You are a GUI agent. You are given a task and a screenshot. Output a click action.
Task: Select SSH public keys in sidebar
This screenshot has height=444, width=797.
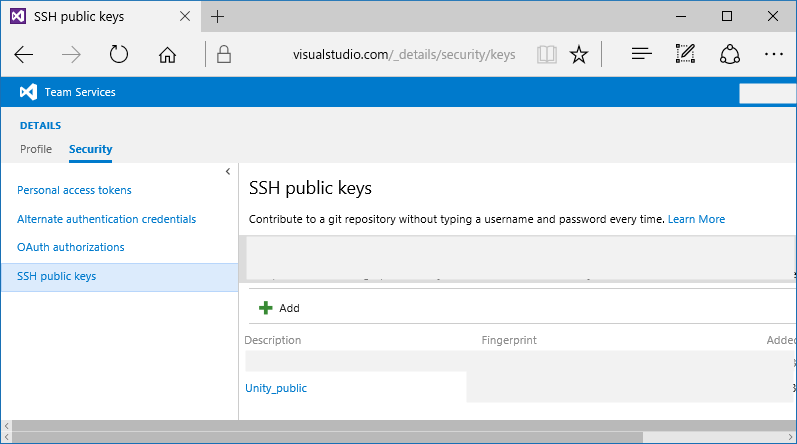(x=119, y=277)
